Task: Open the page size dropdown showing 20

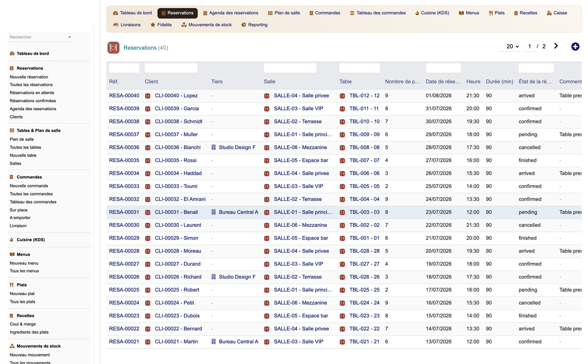Action: click(509, 47)
